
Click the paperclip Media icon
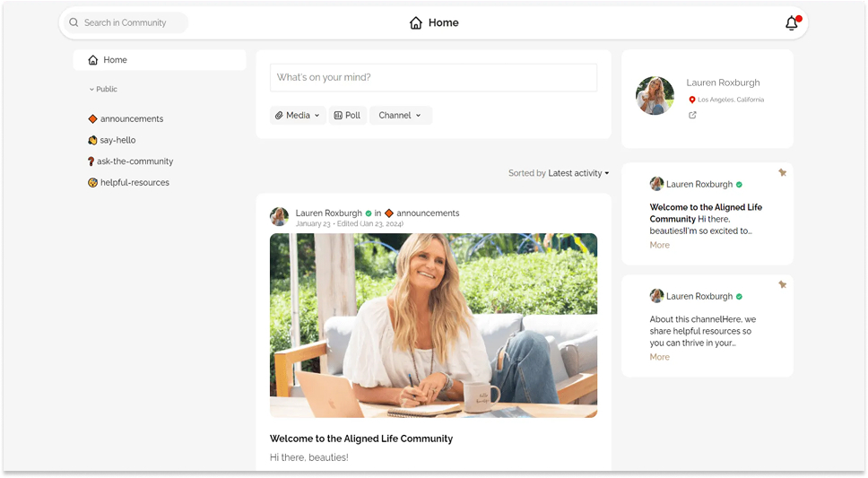pos(279,115)
